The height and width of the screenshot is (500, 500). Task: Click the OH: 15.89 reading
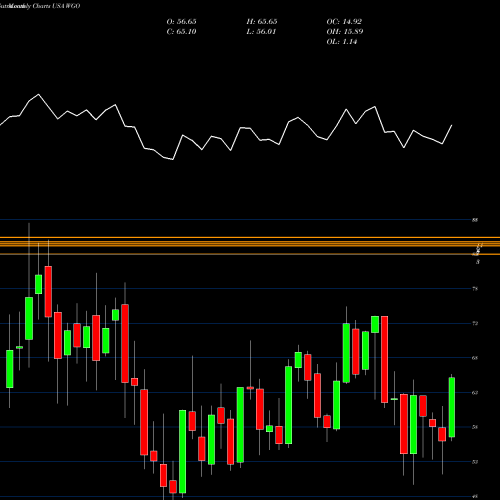pos(345,32)
